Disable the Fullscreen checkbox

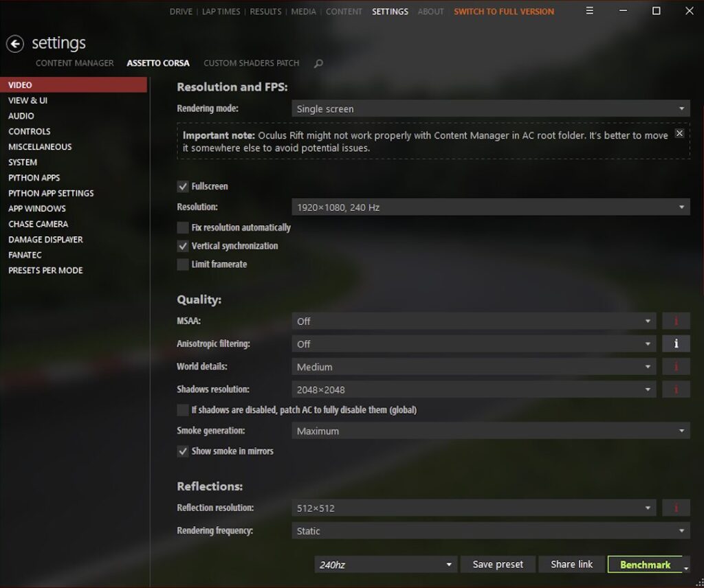pos(183,187)
